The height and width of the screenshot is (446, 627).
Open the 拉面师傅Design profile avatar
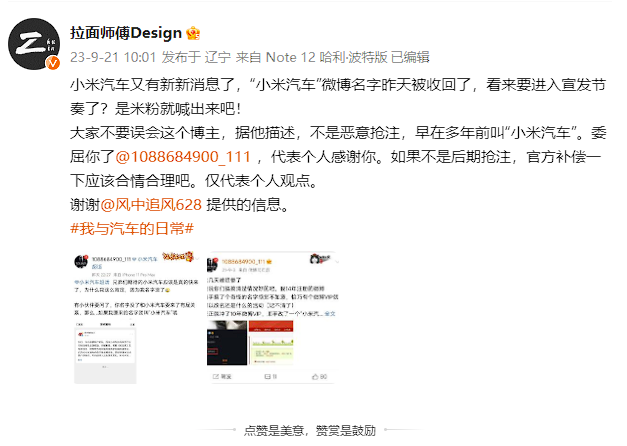(34, 44)
